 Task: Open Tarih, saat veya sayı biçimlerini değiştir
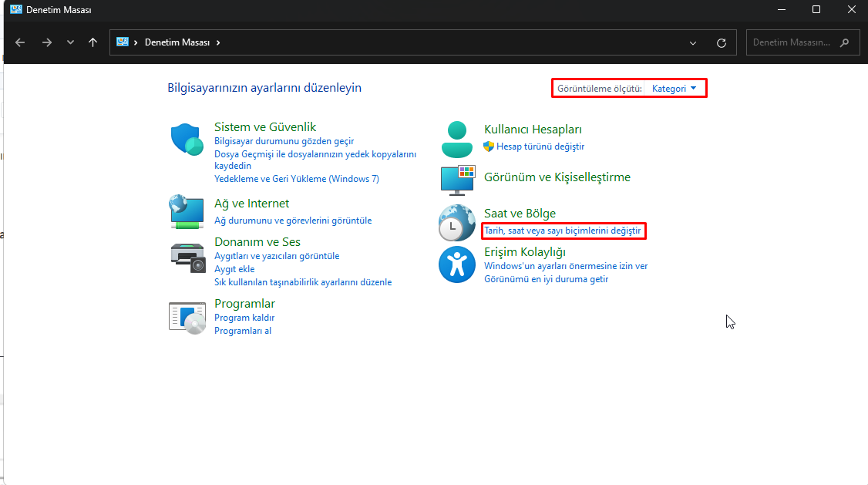click(562, 231)
